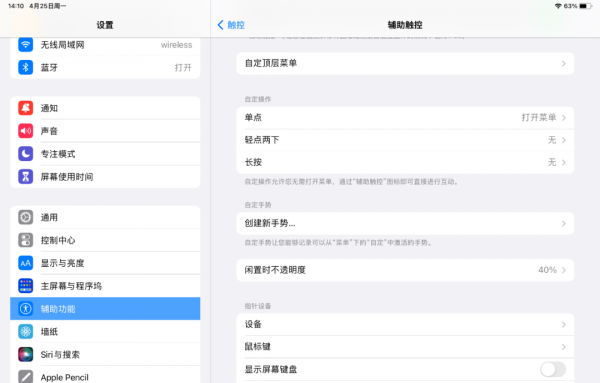This screenshot has width=600, height=383.
Task: Open the 设备 row chevron
Action: pyautogui.click(x=564, y=324)
